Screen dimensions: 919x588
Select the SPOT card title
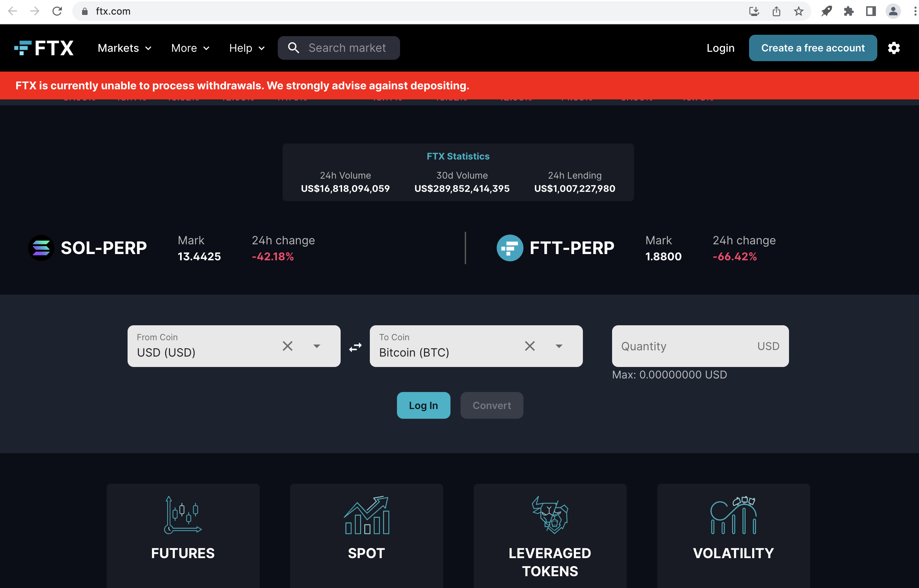tap(367, 553)
